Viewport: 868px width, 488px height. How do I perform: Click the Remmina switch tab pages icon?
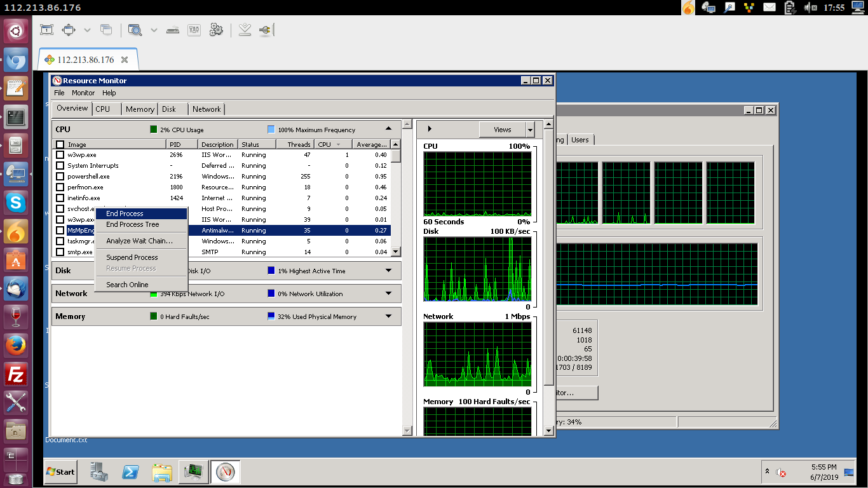[x=106, y=30]
